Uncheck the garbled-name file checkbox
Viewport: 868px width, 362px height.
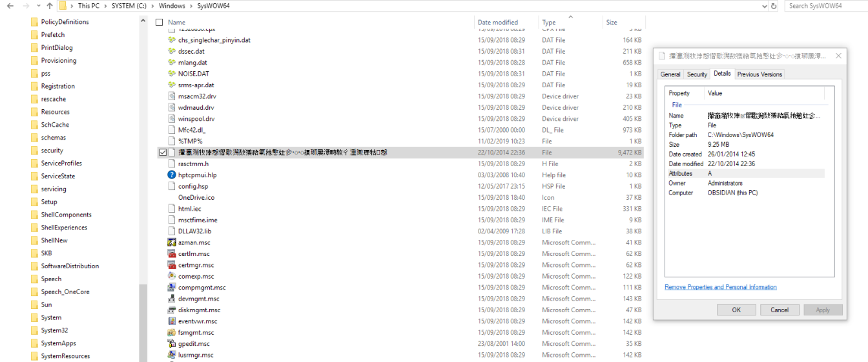(162, 153)
